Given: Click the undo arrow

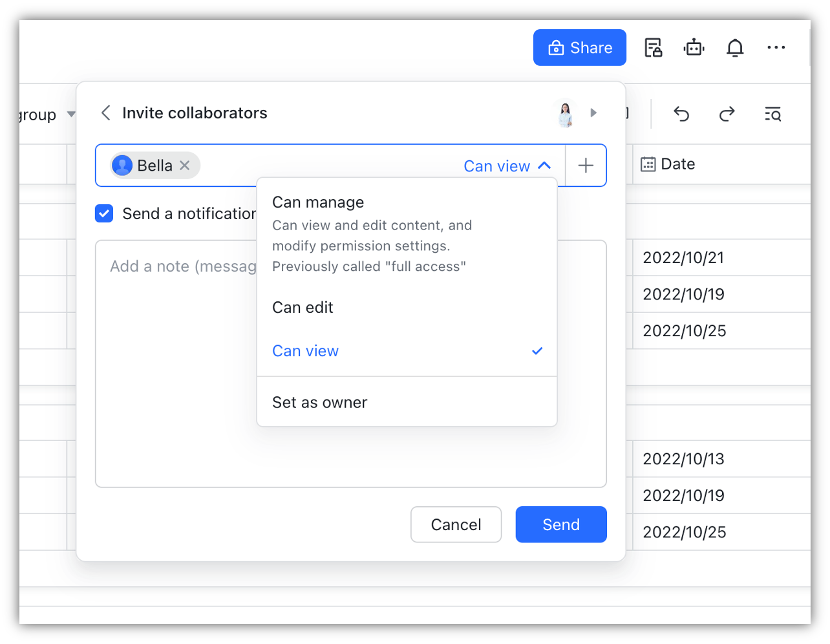Looking at the screenshot, I should 681,114.
